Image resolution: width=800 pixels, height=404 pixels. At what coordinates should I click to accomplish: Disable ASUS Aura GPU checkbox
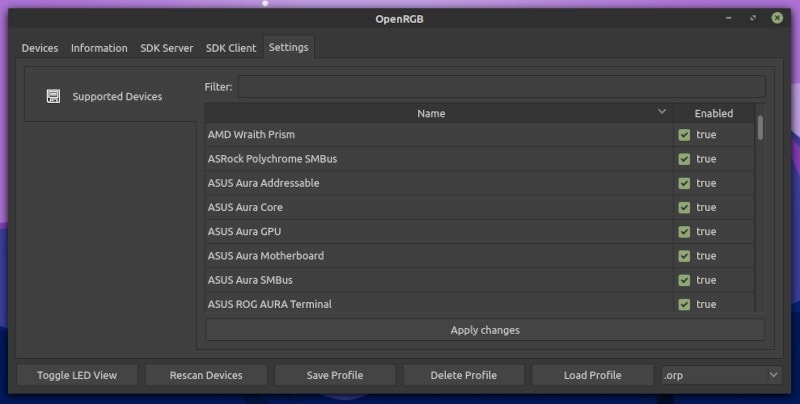pyautogui.click(x=684, y=232)
